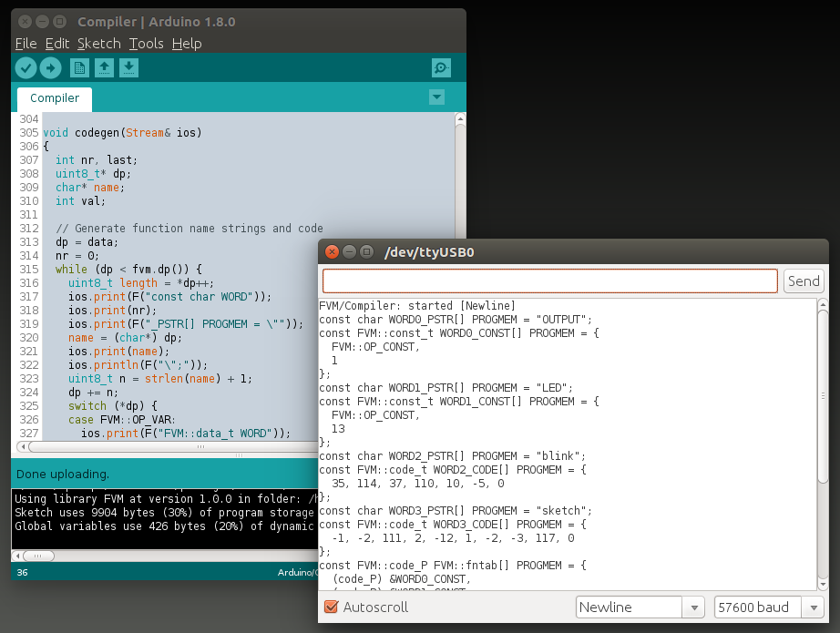Click the 'Done uploading.' status message
The image size is (840, 633).
click(63, 475)
